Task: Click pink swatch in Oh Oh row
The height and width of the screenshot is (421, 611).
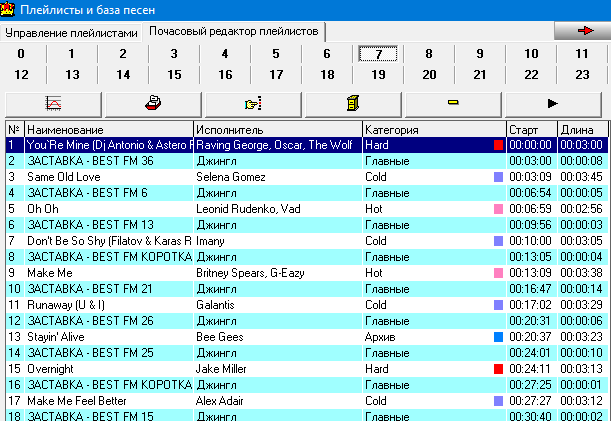Action: (498, 209)
